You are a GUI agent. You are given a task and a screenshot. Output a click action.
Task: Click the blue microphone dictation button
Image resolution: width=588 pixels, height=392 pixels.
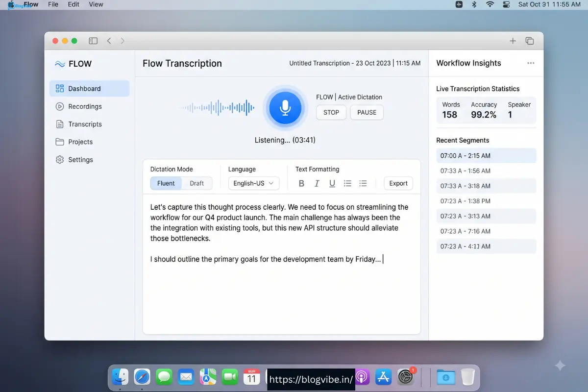(285, 108)
